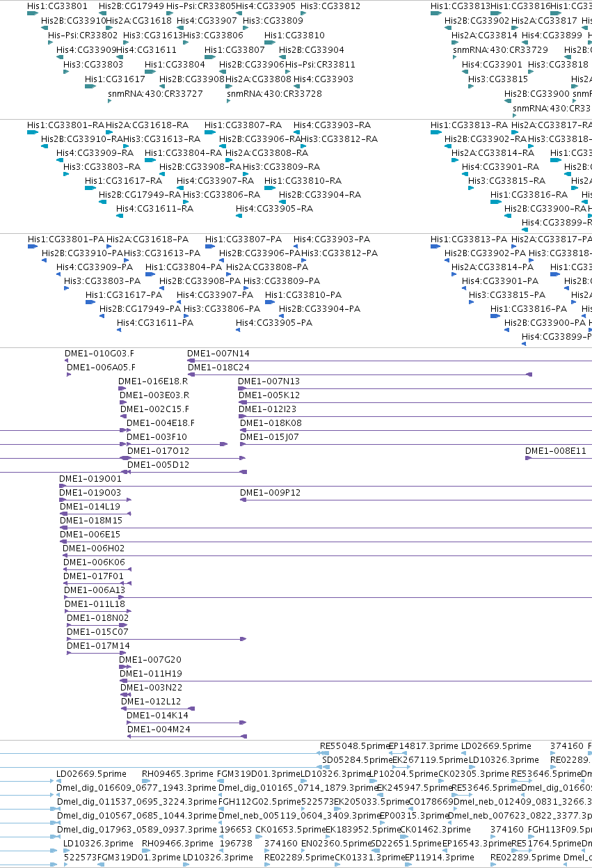Image resolution: width=592 pixels, height=868 pixels.
Task: Click protein label His4:CG33905-PA
Action: (274, 323)
